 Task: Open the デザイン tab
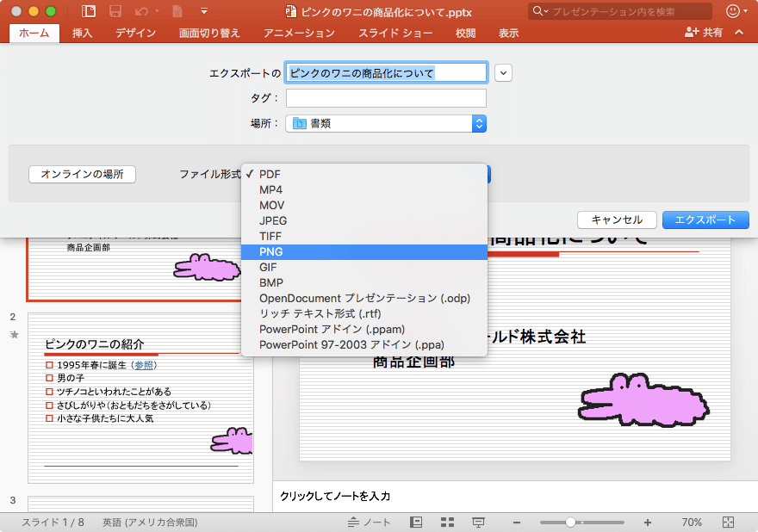[x=136, y=33]
